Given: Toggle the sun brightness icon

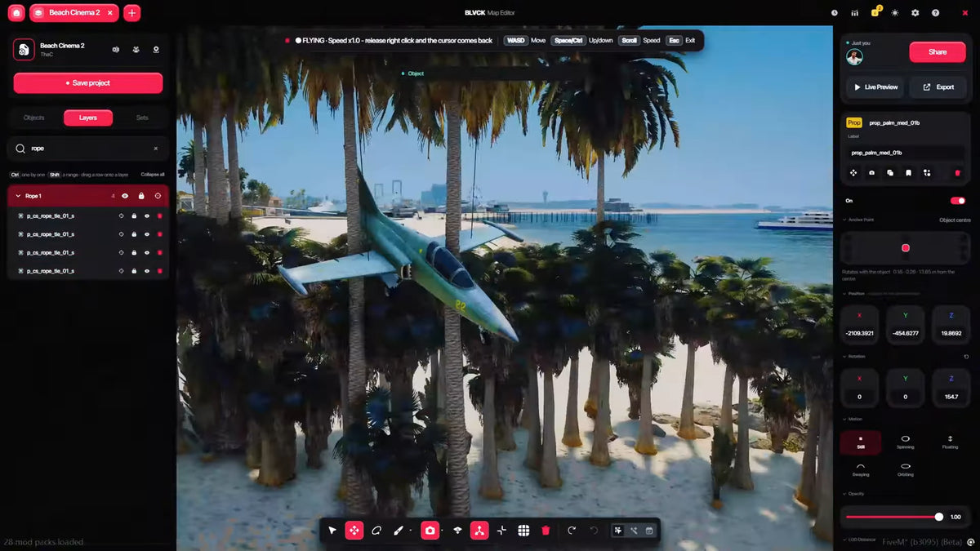Looking at the screenshot, I should pyautogui.click(x=895, y=13).
